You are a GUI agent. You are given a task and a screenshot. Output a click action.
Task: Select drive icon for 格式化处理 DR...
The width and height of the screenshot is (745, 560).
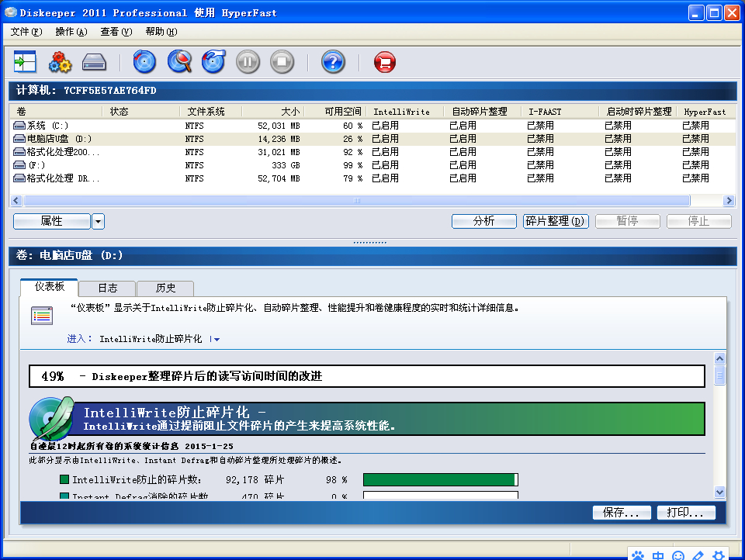click(19, 178)
